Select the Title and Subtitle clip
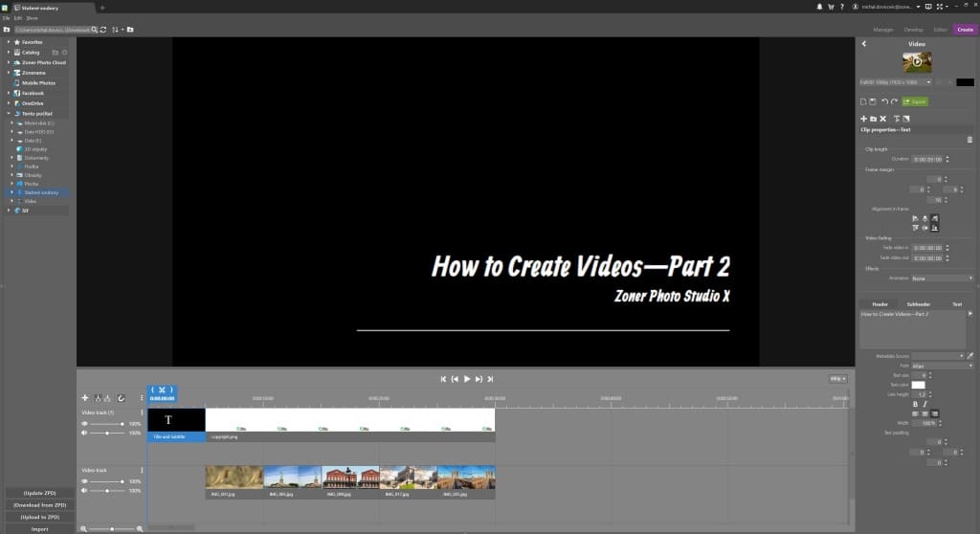980x534 pixels. click(176, 425)
